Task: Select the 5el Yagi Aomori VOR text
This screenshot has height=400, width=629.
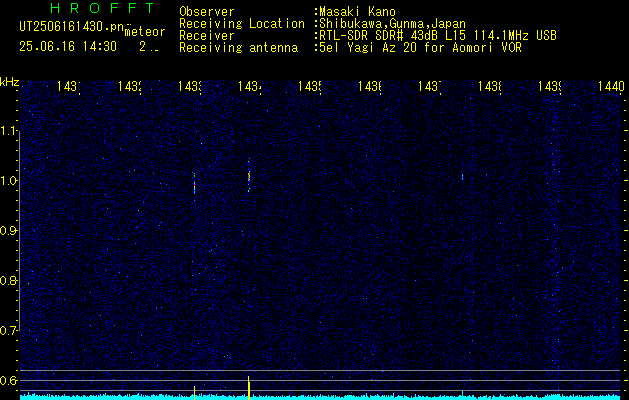Action: point(420,48)
